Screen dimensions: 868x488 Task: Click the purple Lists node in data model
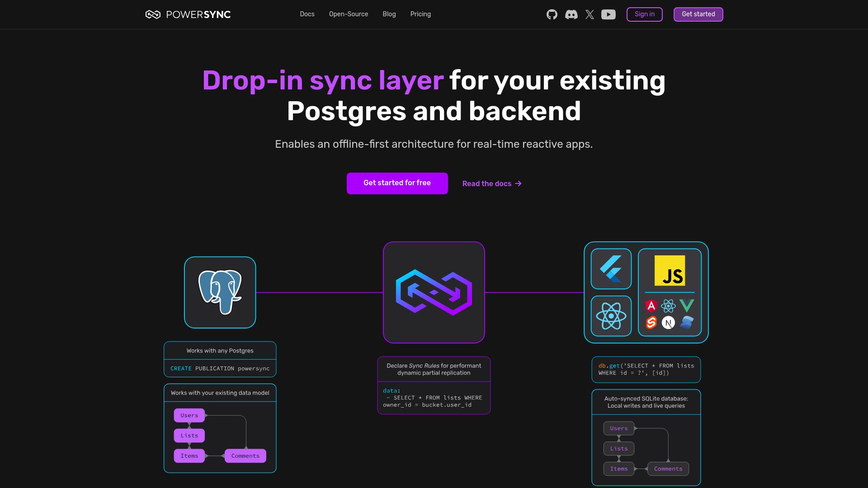189,436
